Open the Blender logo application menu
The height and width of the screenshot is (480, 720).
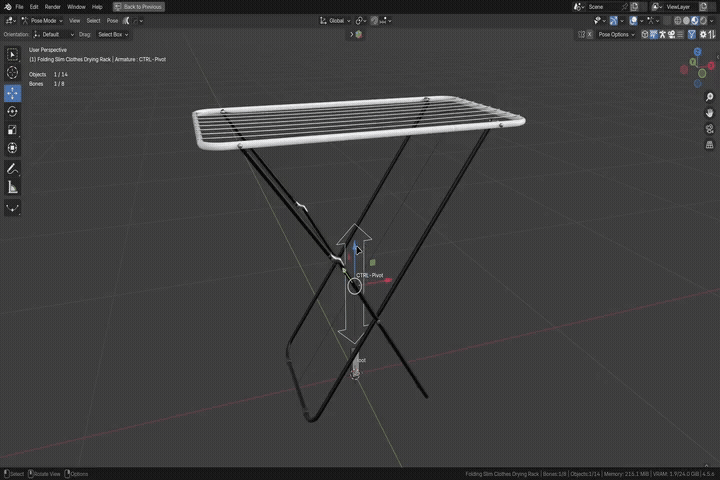point(7,7)
